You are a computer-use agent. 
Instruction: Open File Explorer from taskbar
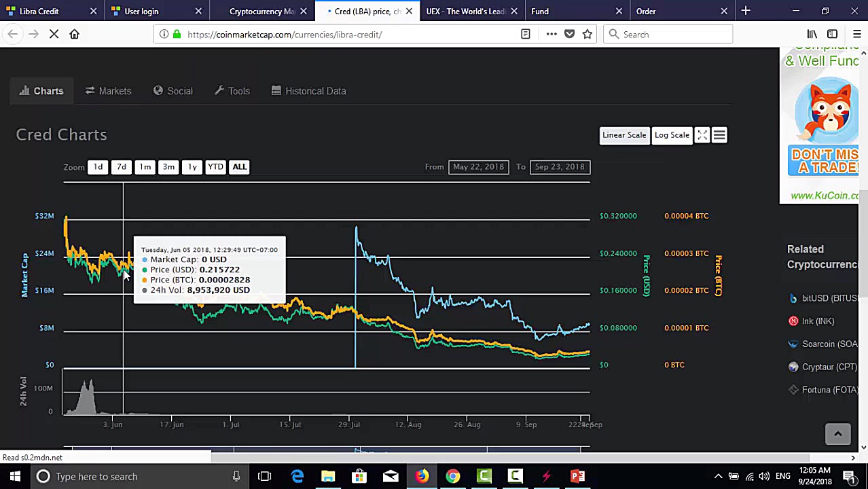click(328, 476)
